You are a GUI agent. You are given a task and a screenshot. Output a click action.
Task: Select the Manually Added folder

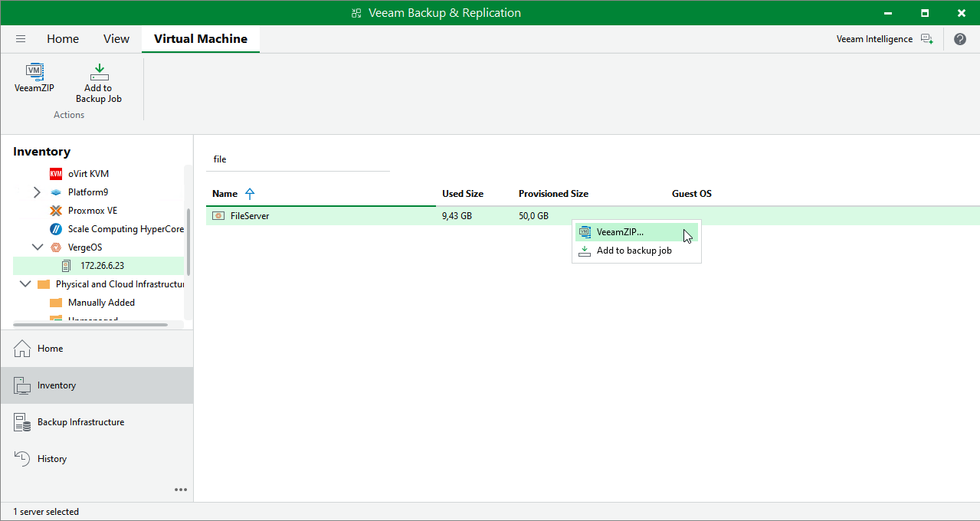point(101,303)
